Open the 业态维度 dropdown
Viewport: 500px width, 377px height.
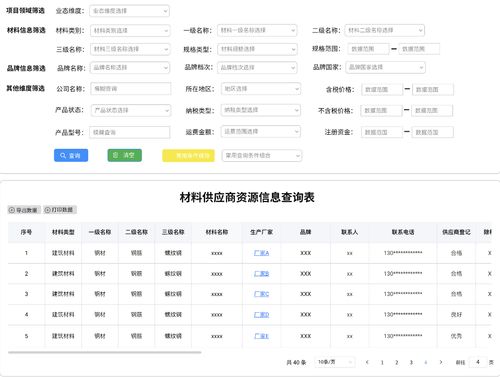129,11
